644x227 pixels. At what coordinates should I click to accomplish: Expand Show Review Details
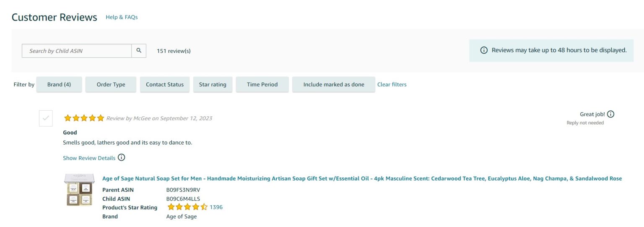(89, 158)
